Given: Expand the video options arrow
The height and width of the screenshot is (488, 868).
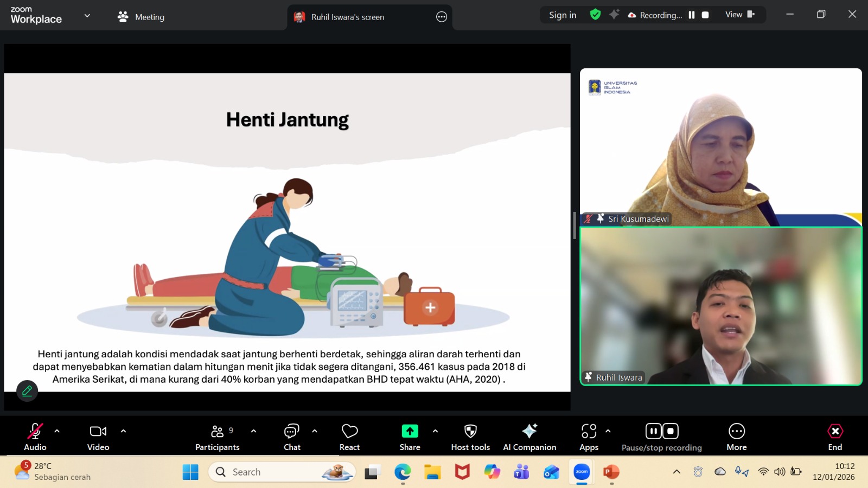Looking at the screenshot, I should click(123, 431).
